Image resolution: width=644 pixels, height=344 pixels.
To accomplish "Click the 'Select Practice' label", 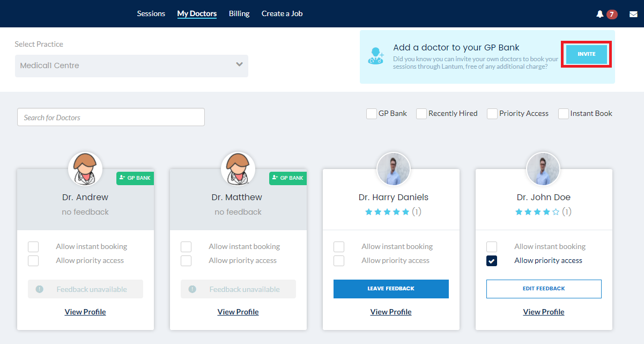I will pos(39,44).
